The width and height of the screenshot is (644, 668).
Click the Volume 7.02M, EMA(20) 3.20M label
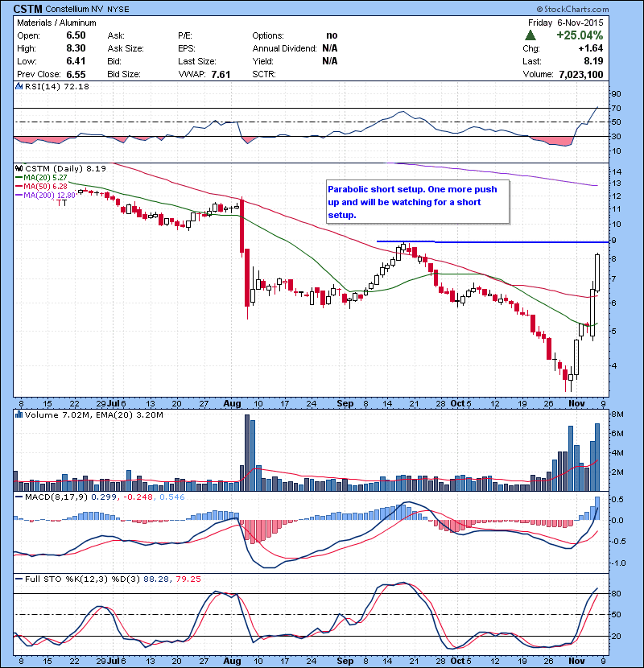click(93, 414)
